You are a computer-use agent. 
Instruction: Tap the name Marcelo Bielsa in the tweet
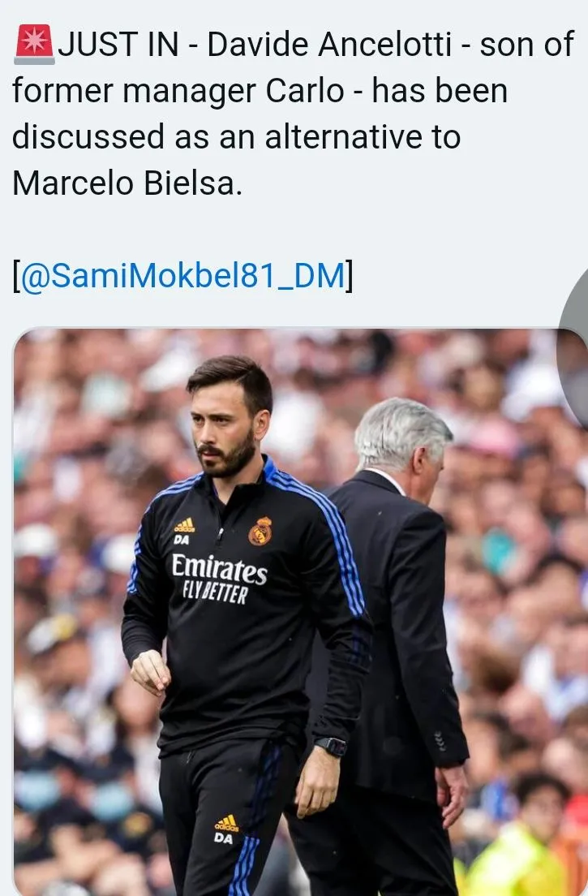(127, 183)
